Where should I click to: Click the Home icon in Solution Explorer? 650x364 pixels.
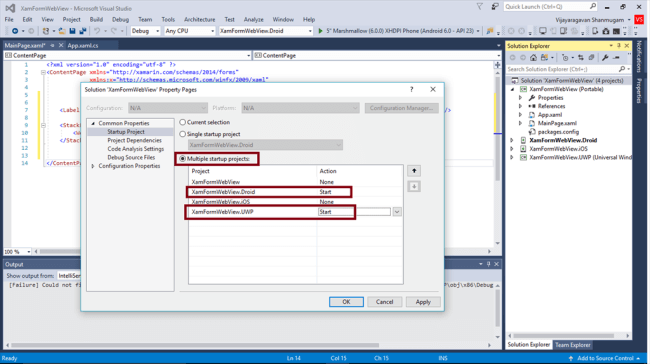tap(534, 58)
